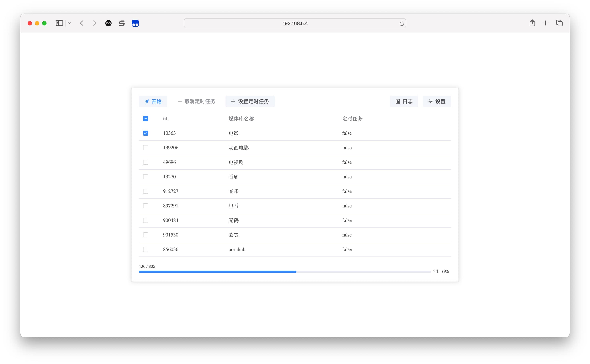Open the 设置 settings button
The width and height of the screenshot is (590, 364).
coord(437,101)
